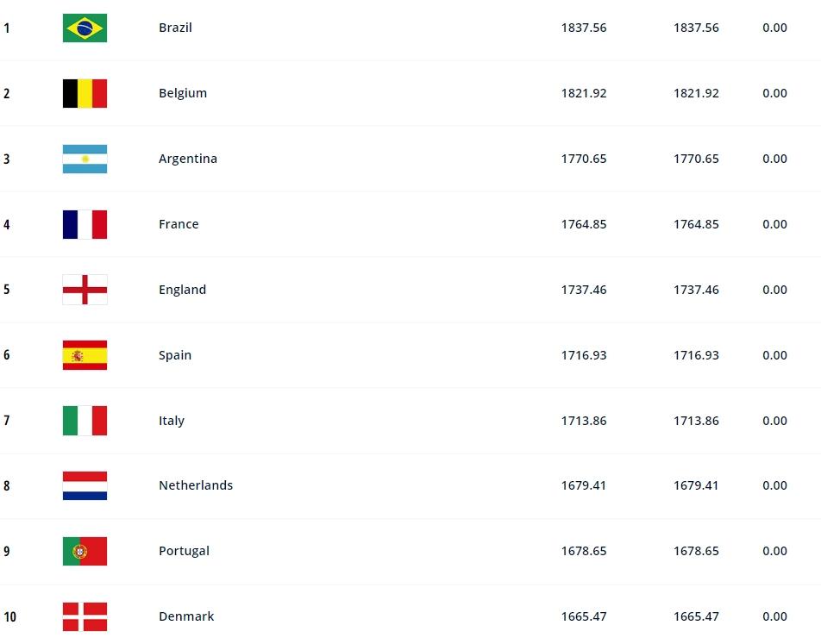Image resolution: width=821 pixels, height=644 pixels.
Task: Click the Italy flag icon
Action: (85, 421)
